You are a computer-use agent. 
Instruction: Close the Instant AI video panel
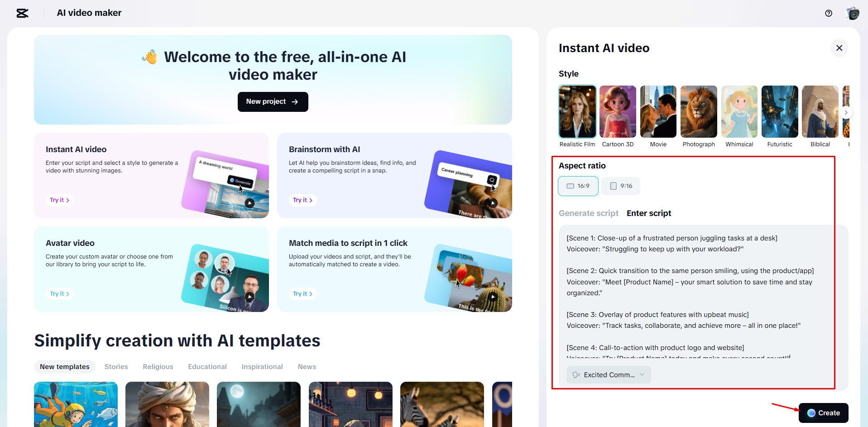click(839, 48)
